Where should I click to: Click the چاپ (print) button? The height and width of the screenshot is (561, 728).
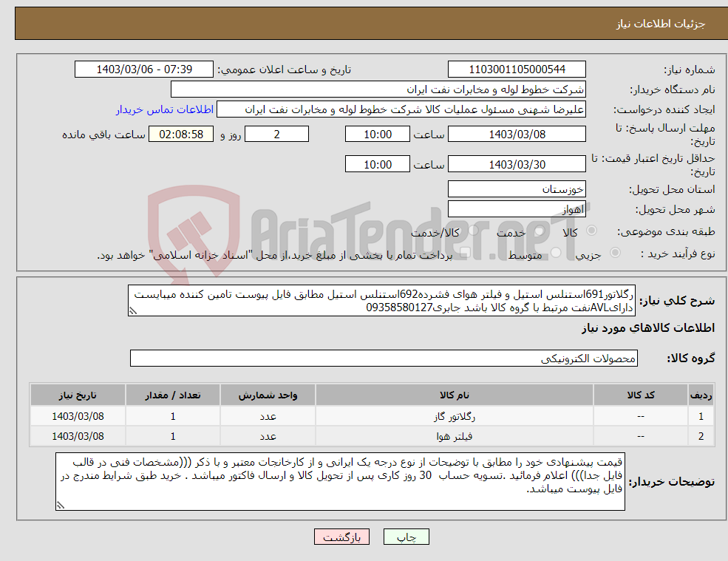coord(406,537)
